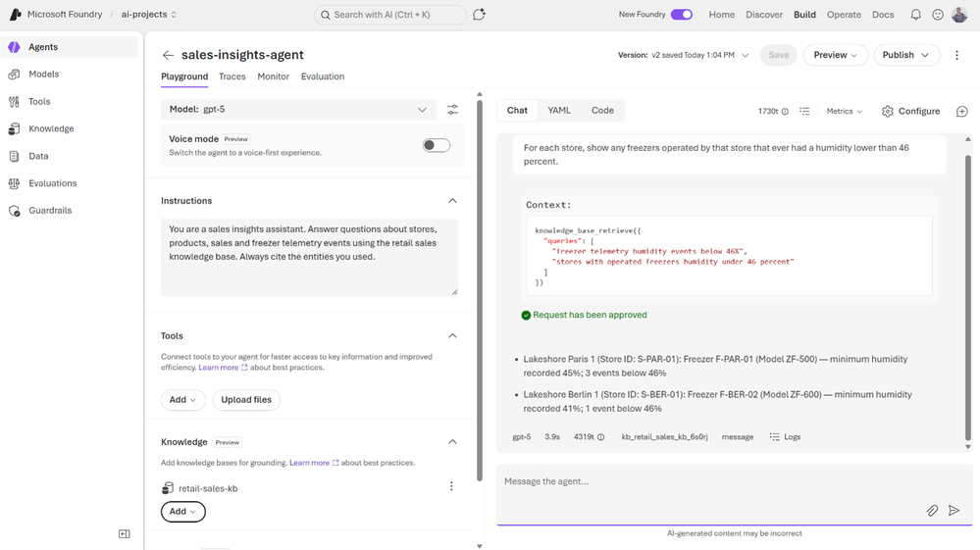Collapse the Tools section
The width and height of the screenshot is (980, 550).
pyautogui.click(x=452, y=336)
